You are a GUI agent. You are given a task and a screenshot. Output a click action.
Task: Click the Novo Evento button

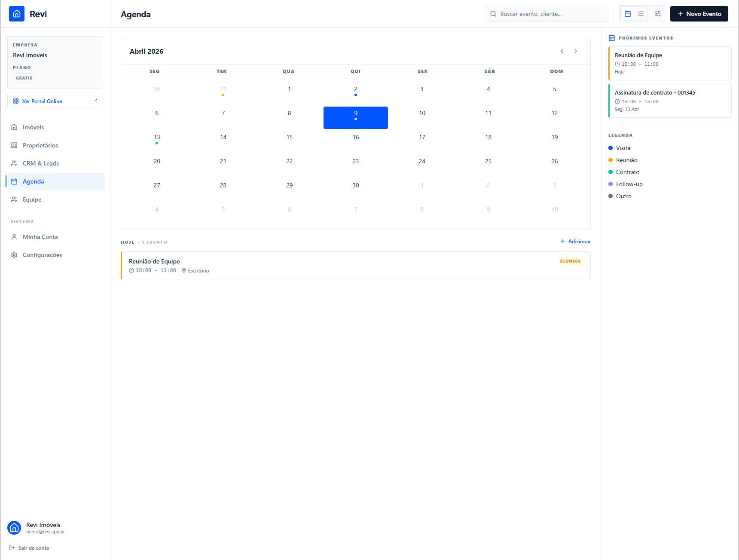699,14
